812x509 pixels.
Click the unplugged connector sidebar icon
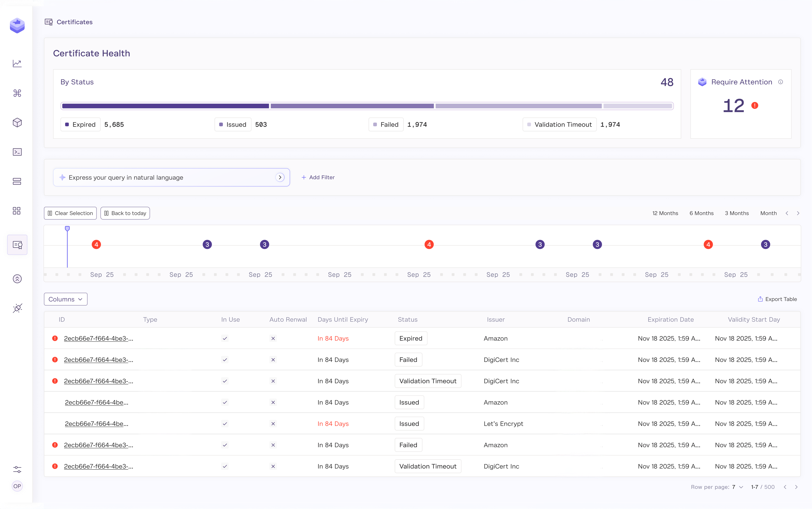pyautogui.click(x=17, y=308)
